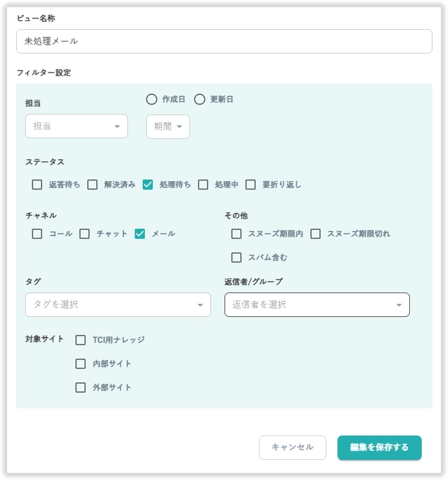Click the ビュー名称 text field
Image resolution: width=448 pixels, height=480 pixels.
[x=224, y=41]
